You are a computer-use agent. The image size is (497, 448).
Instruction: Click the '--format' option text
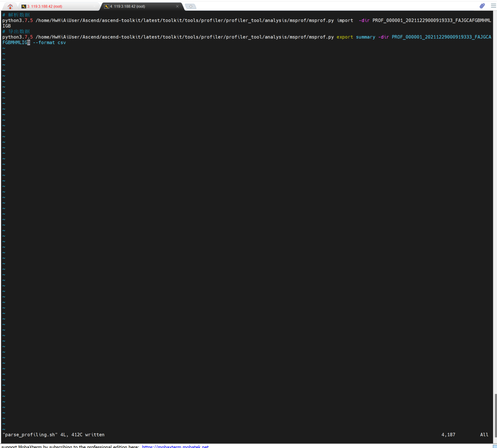tap(44, 42)
